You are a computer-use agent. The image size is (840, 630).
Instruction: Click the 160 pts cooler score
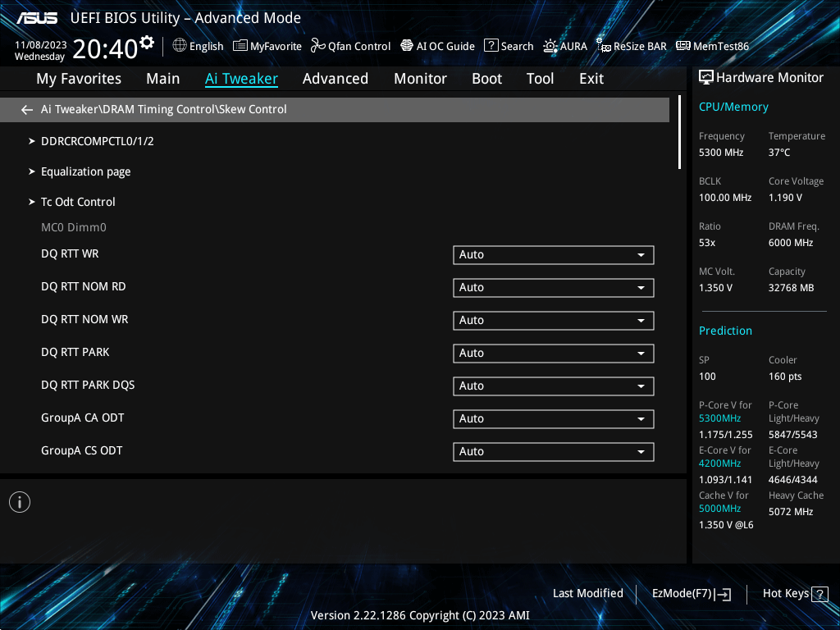click(785, 377)
